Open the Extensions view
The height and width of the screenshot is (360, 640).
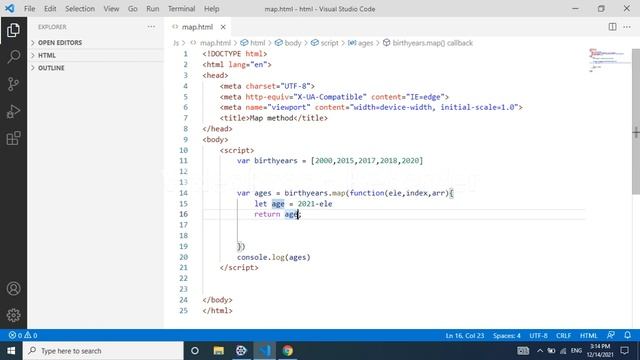coord(13,138)
